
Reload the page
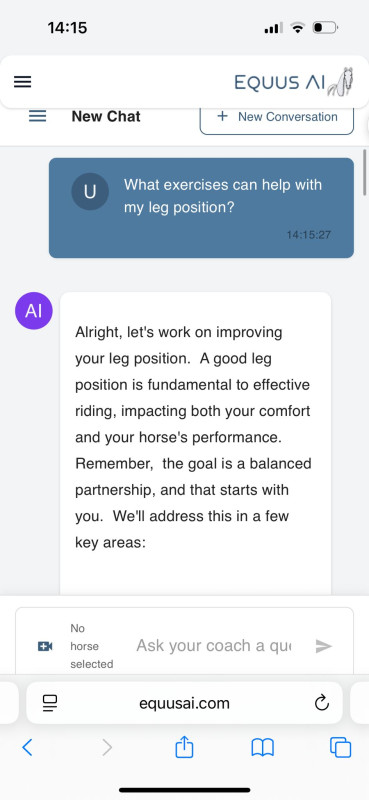coord(322,704)
